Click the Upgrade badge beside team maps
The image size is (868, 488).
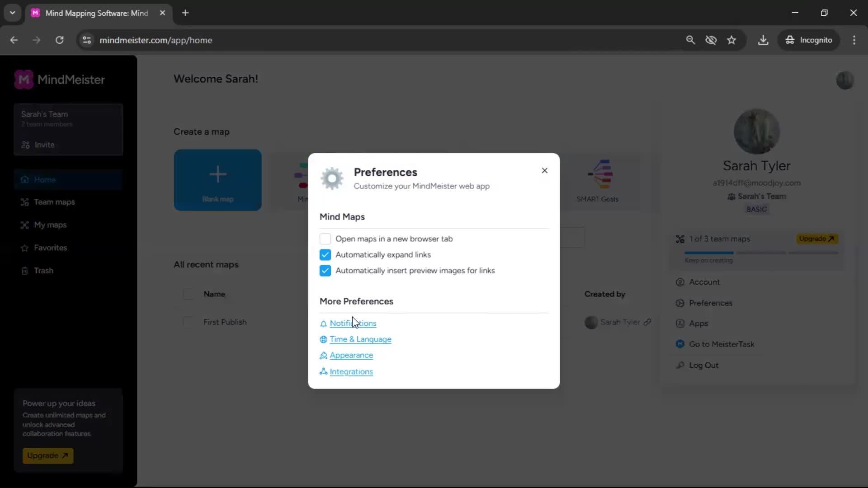[817, 239]
